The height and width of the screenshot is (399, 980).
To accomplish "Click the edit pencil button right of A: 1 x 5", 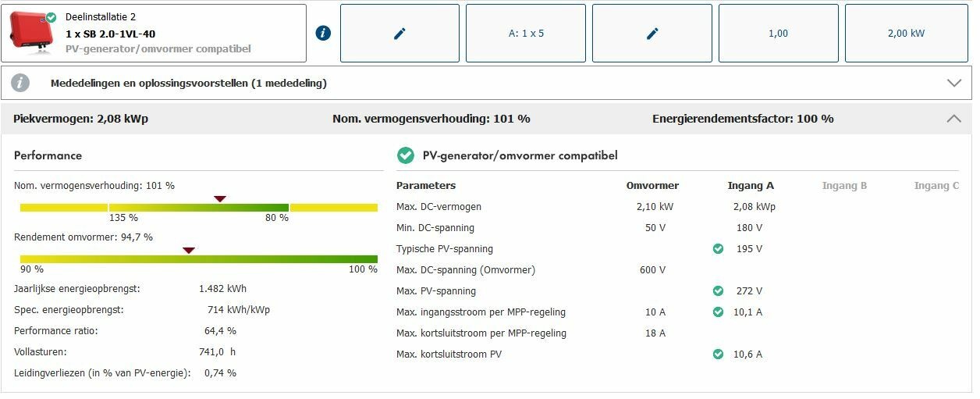I will tap(652, 34).
